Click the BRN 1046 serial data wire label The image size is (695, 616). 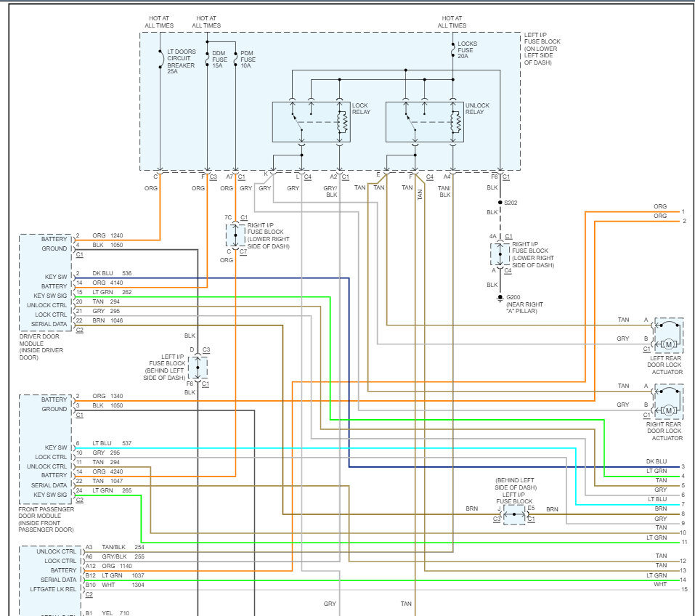tap(107, 320)
